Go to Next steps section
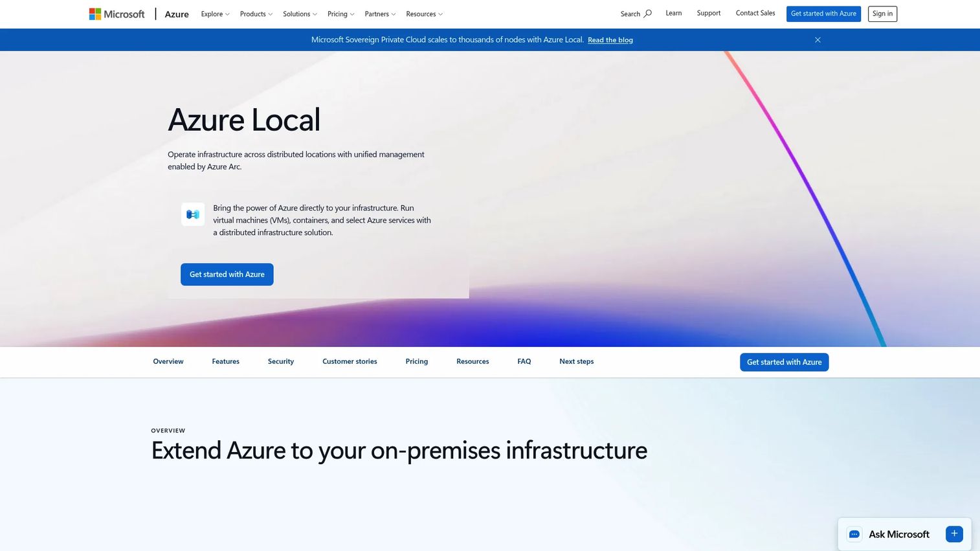The height and width of the screenshot is (551, 980). [x=577, y=361]
